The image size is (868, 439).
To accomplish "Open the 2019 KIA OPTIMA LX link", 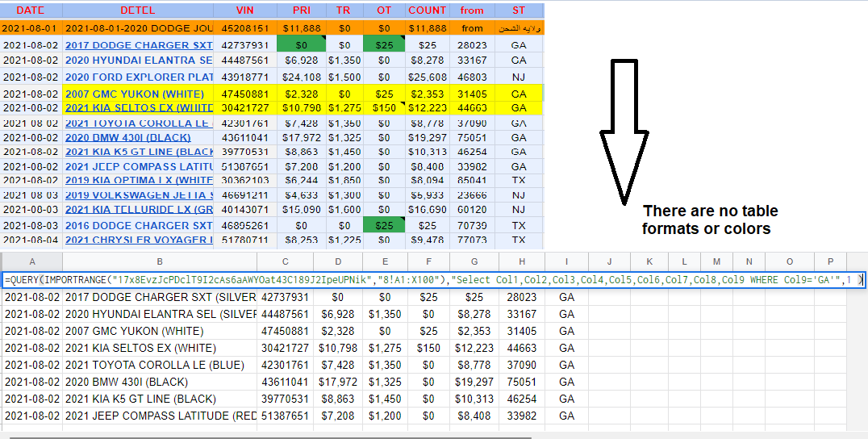I will [x=139, y=181].
